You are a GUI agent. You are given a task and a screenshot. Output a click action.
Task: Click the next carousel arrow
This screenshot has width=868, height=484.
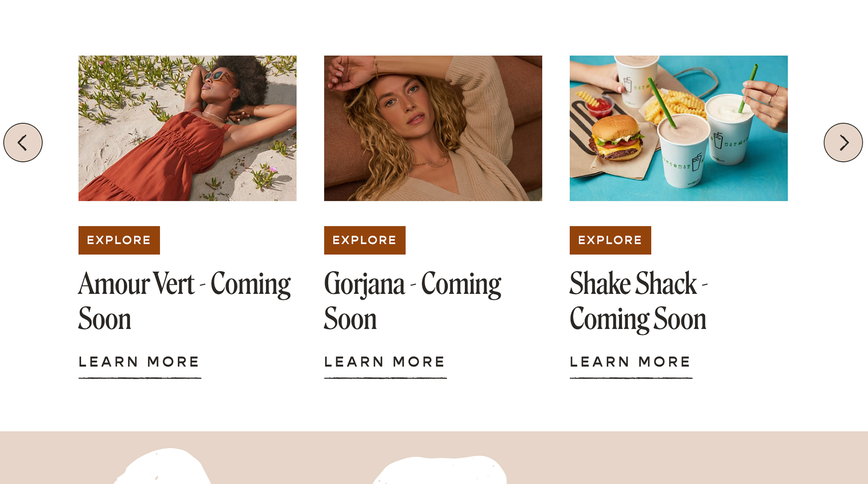pos(843,142)
